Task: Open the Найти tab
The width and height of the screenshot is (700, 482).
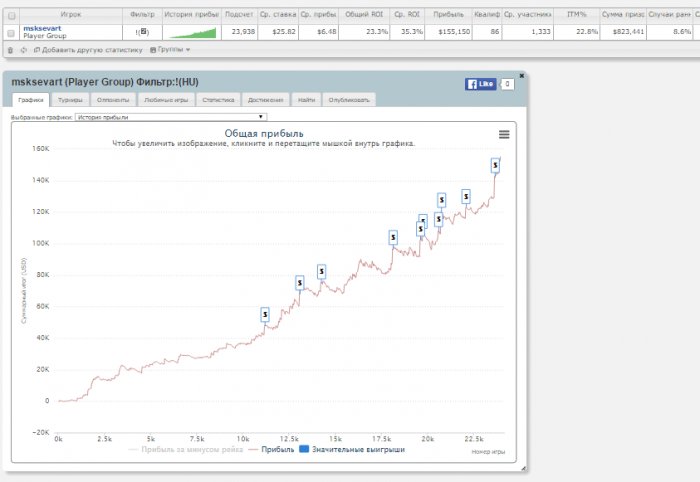Action: point(306,100)
